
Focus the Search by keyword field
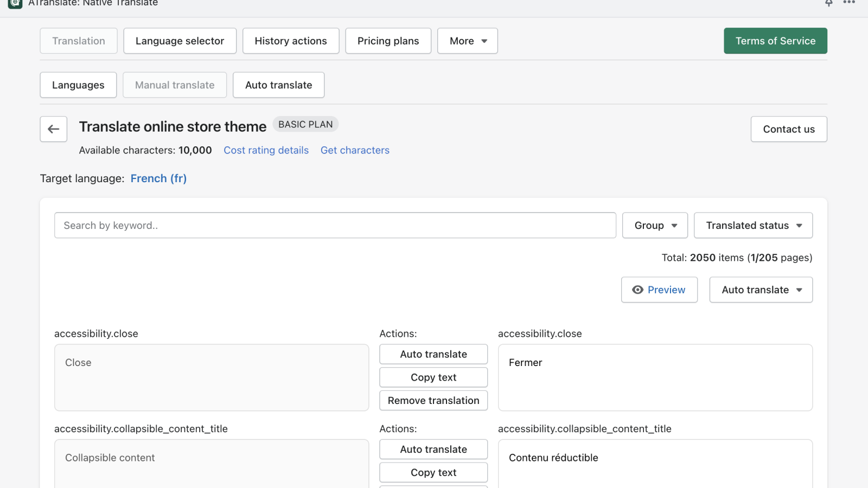tap(335, 225)
